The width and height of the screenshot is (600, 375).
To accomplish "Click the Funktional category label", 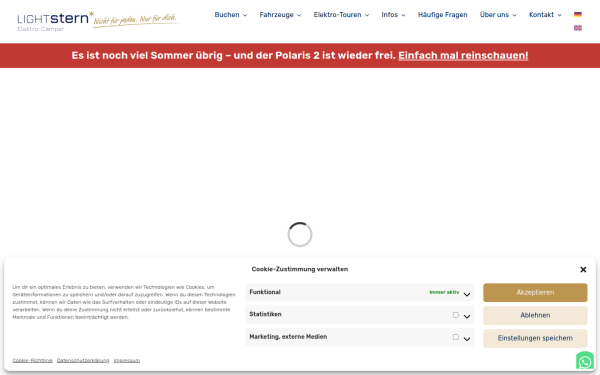I will [x=265, y=292].
